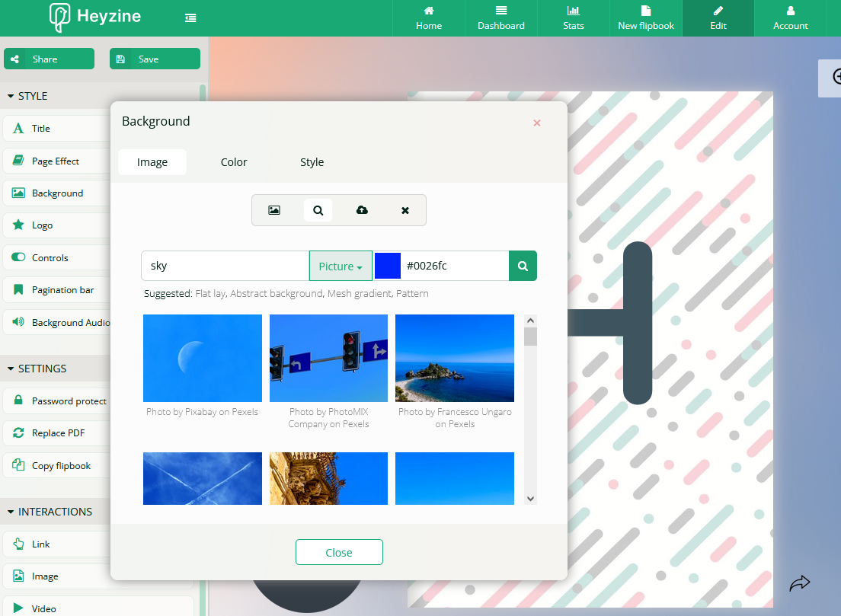The height and width of the screenshot is (616, 841).
Task: Collapse the INTERACTIONS section
Action: (x=50, y=512)
